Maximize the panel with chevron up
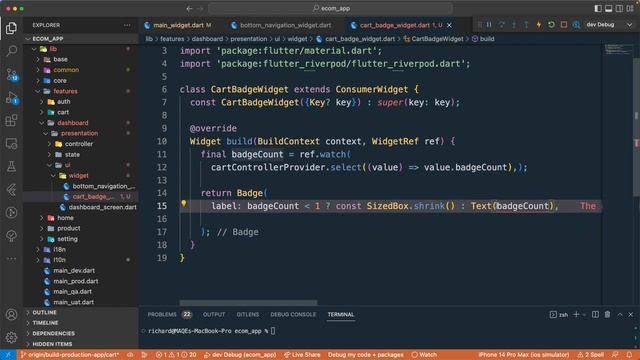Image resolution: width=640 pixels, height=360 pixels. (x=620, y=314)
